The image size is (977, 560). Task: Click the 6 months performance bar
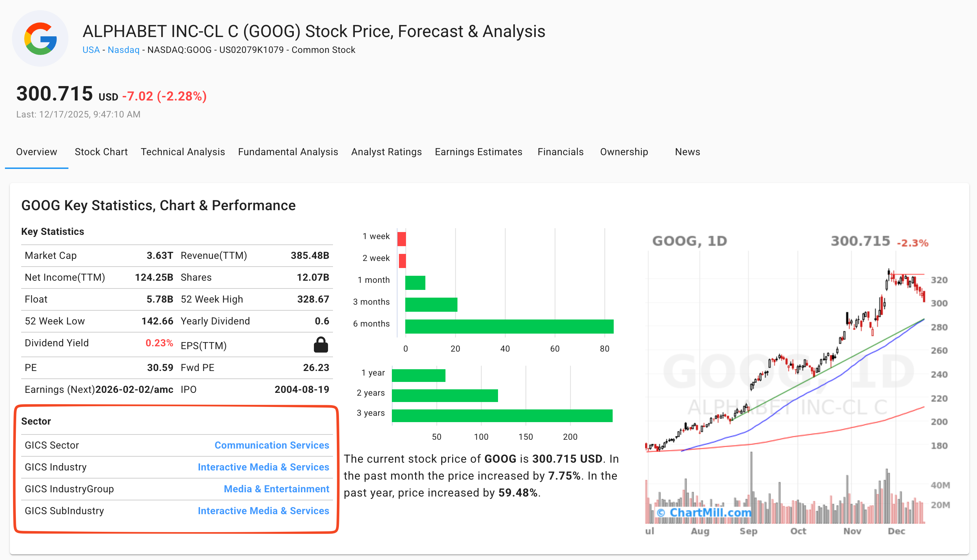[509, 326]
